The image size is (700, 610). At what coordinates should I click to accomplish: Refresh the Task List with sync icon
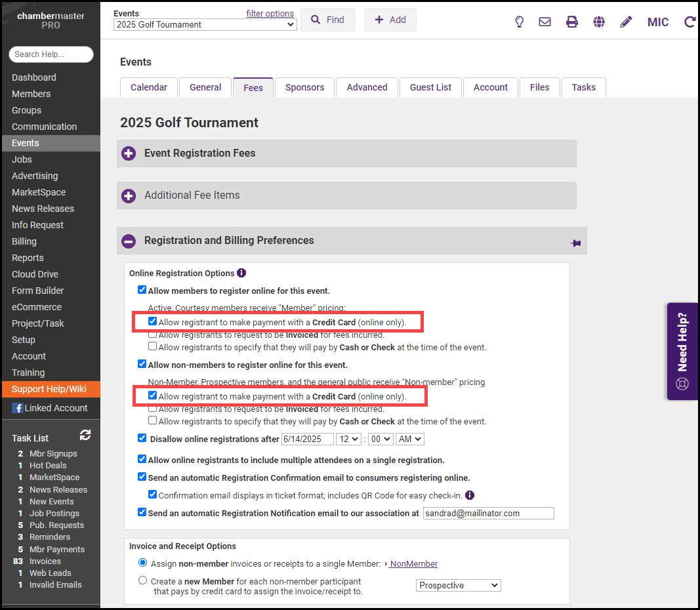coord(85,435)
